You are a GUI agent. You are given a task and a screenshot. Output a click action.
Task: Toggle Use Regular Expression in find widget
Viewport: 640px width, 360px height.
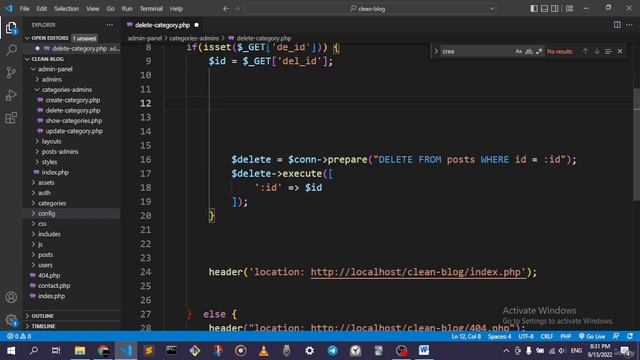(x=539, y=51)
